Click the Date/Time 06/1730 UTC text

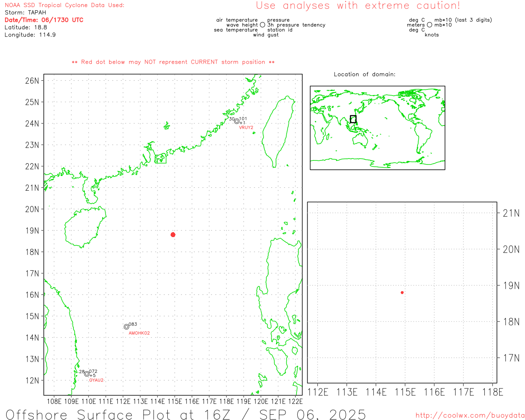pyautogui.click(x=44, y=20)
